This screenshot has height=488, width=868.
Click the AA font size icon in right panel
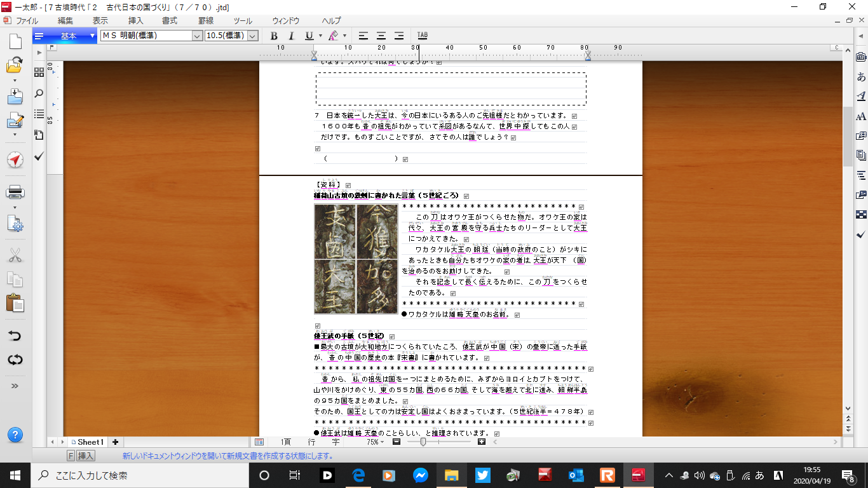coord(861,116)
